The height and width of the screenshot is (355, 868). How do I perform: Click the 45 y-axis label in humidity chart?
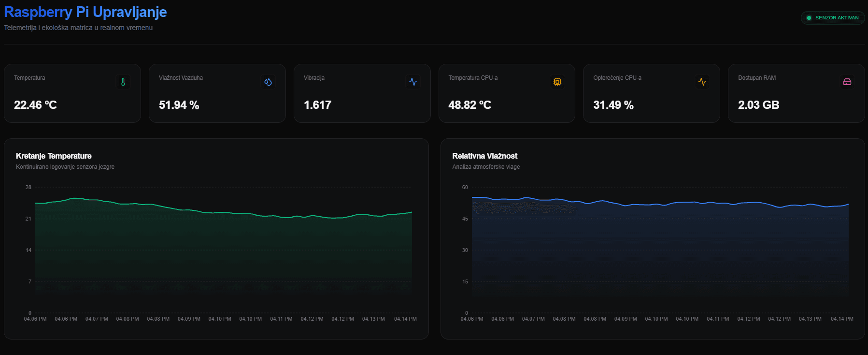465,219
